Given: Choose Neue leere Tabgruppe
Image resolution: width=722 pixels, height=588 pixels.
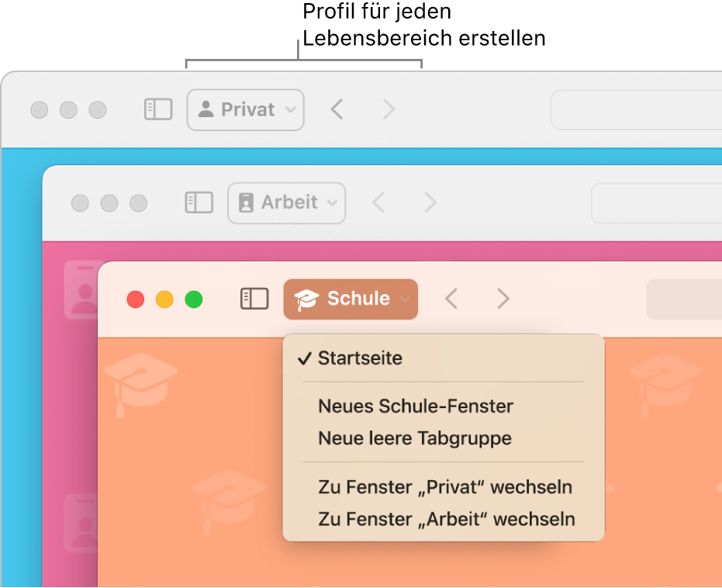Looking at the screenshot, I should [415, 438].
